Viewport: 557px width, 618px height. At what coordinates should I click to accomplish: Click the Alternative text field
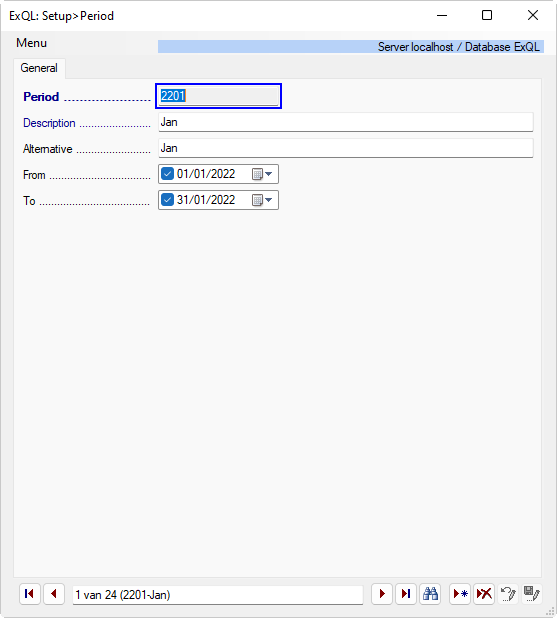(346, 148)
